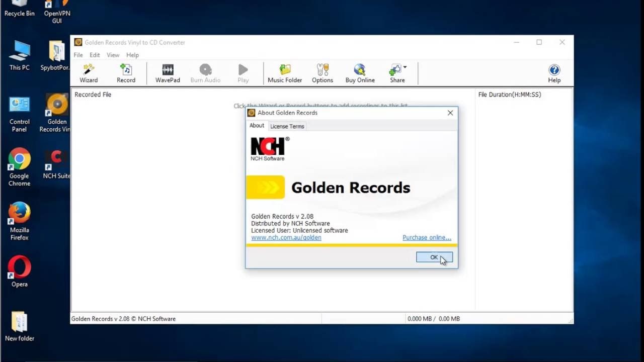
Task: Start recording with the Record icon
Action: [126, 73]
